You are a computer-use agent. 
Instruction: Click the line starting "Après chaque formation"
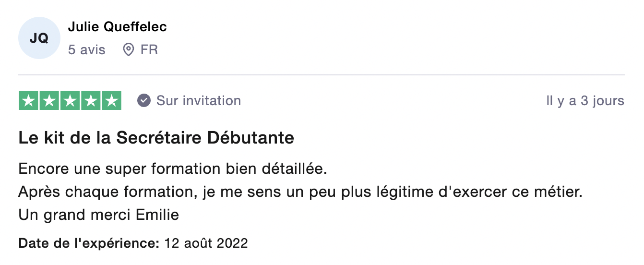(300, 192)
